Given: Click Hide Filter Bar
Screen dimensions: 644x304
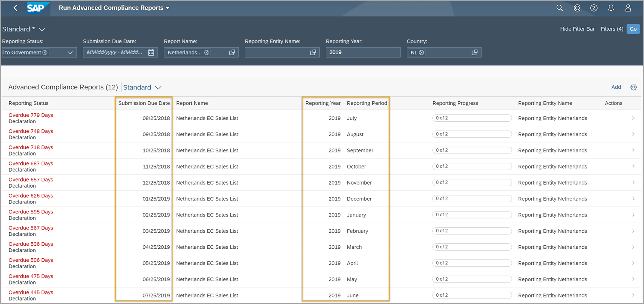Looking at the screenshot, I should click(x=577, y=29).
